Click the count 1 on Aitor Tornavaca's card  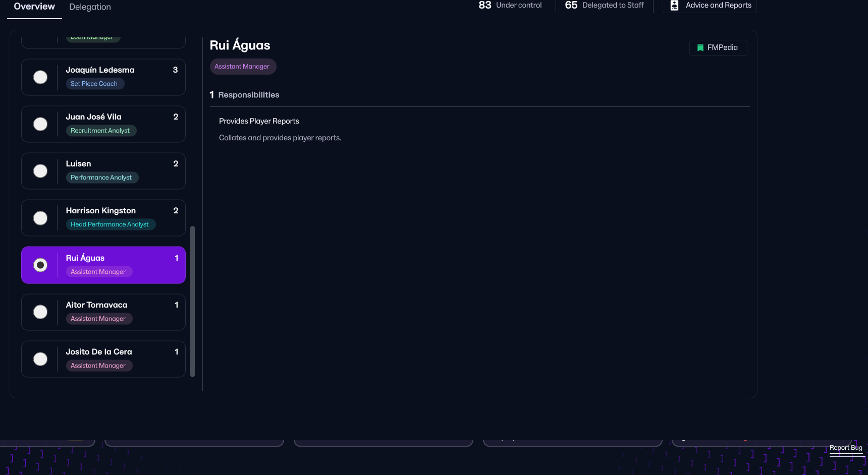177,305
